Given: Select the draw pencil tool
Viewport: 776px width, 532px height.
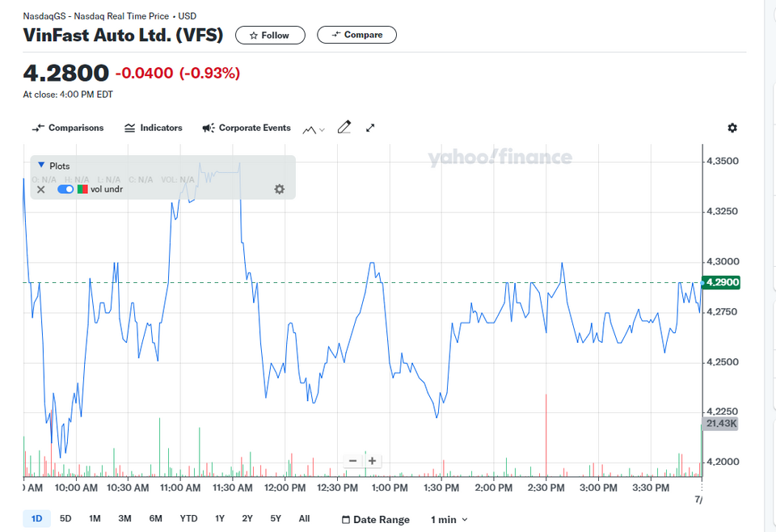Looking at the screenshot, I should click(344, 128).
